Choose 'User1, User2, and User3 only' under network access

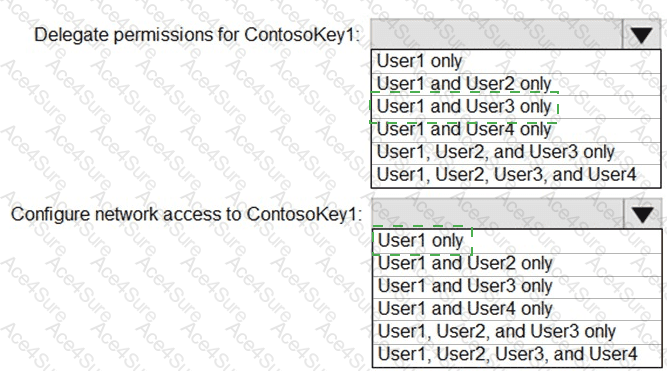click(x=517, y=332)
